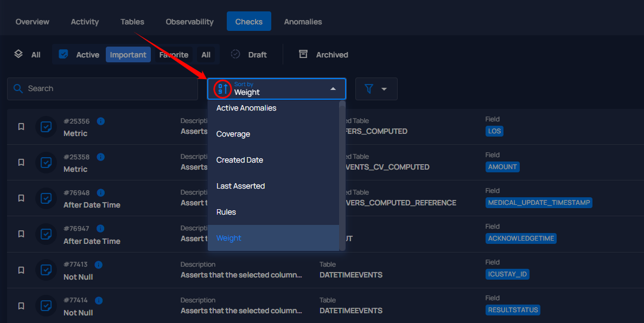644x323 pixels.
Task: Select All within the Active group
Action: pos(206,55)
